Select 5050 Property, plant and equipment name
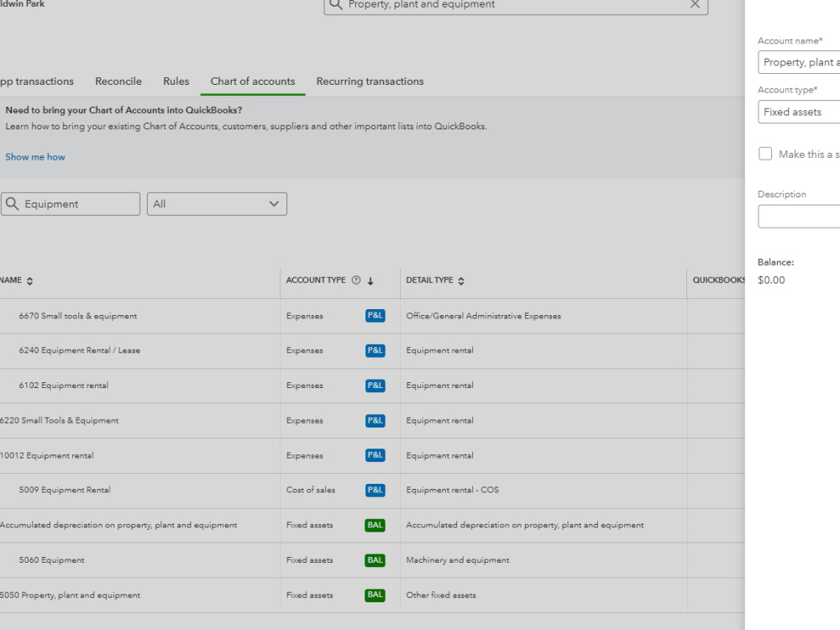Screen dimensions: 840x630 tap(71, 596)
